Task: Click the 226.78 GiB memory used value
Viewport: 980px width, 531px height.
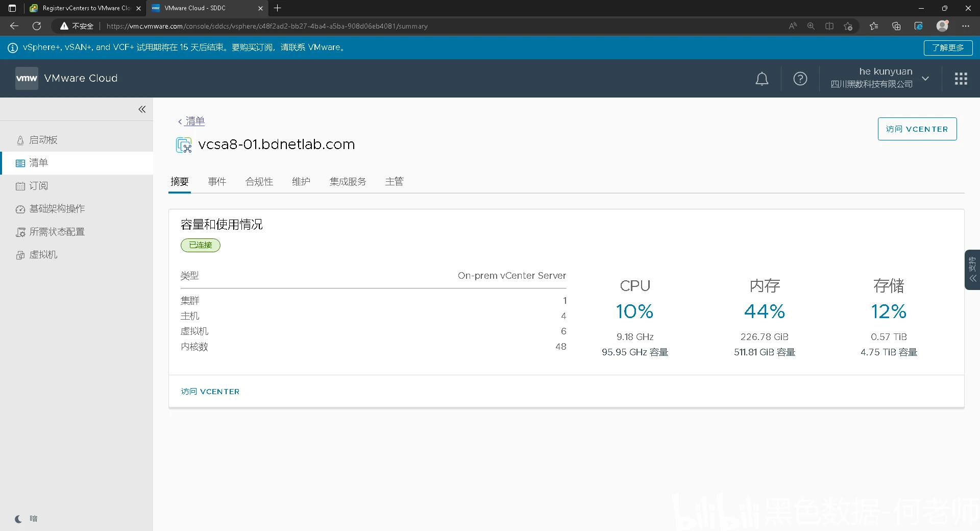Action: [x=764, y=337]
